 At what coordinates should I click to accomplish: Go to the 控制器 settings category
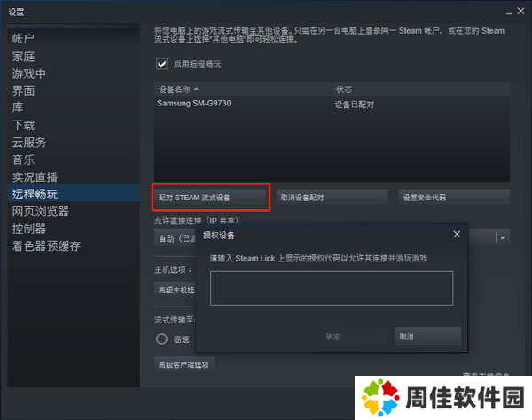[29, 229]
